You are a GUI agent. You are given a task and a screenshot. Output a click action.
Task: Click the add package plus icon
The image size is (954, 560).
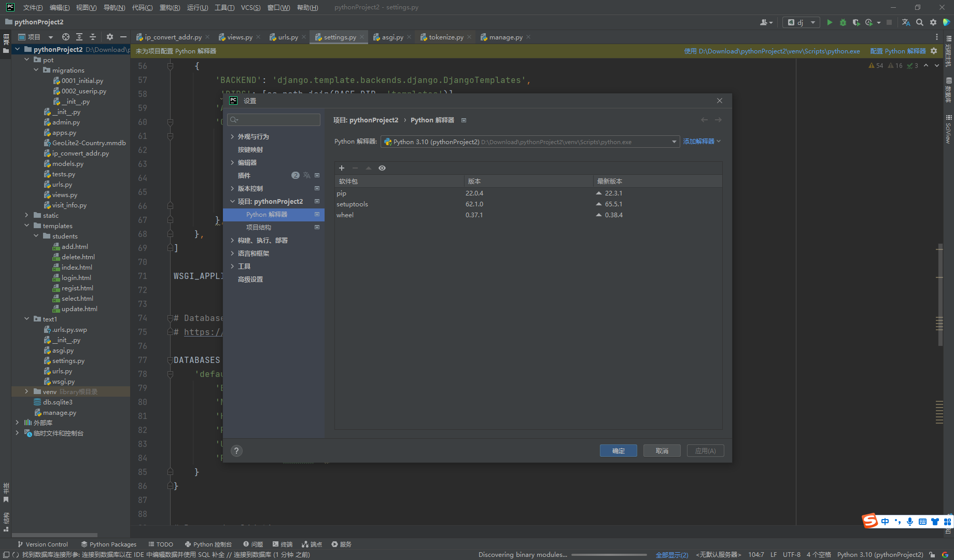pyautogui.click(x=342, y=168)
